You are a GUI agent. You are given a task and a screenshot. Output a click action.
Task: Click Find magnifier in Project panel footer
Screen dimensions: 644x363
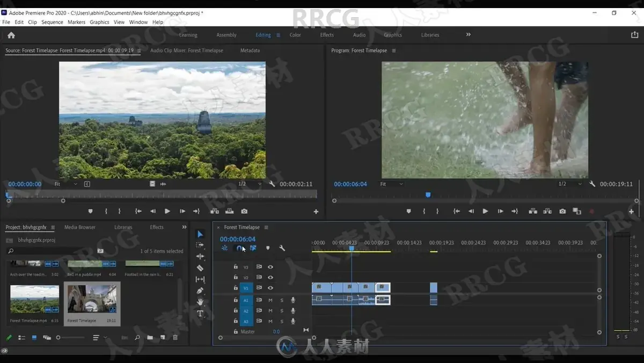tap(137, 338)
